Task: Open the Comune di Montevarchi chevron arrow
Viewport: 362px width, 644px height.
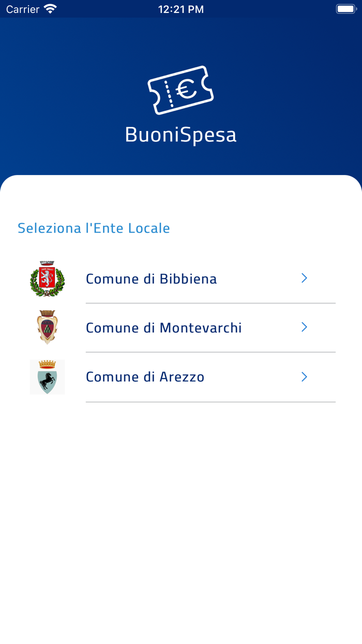Action: 304,327
